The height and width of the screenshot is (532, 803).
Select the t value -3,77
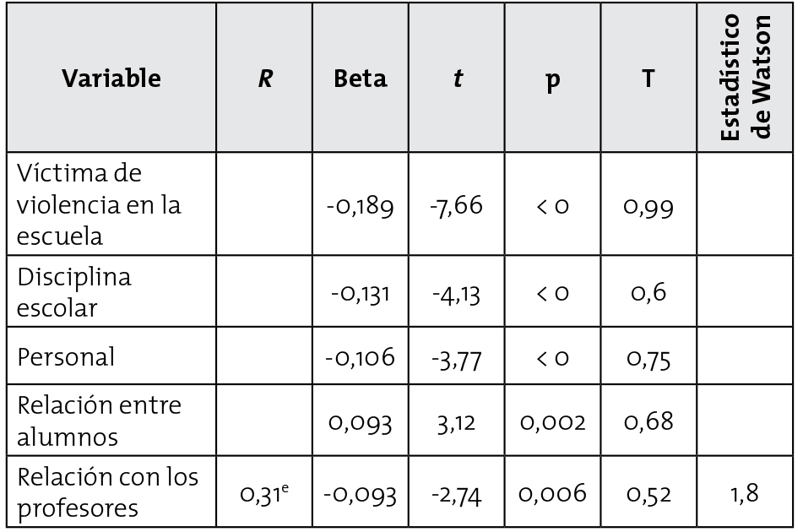point(457,357)
